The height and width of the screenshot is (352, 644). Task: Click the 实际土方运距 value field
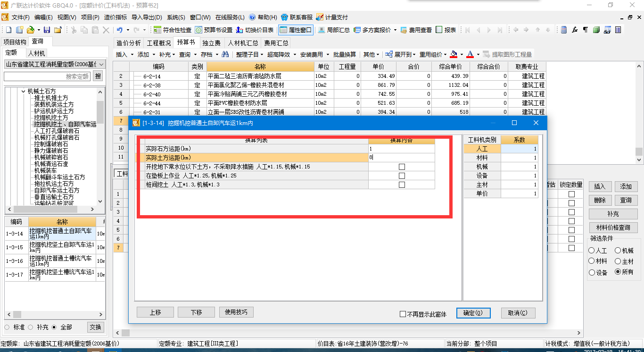[402, 158]
